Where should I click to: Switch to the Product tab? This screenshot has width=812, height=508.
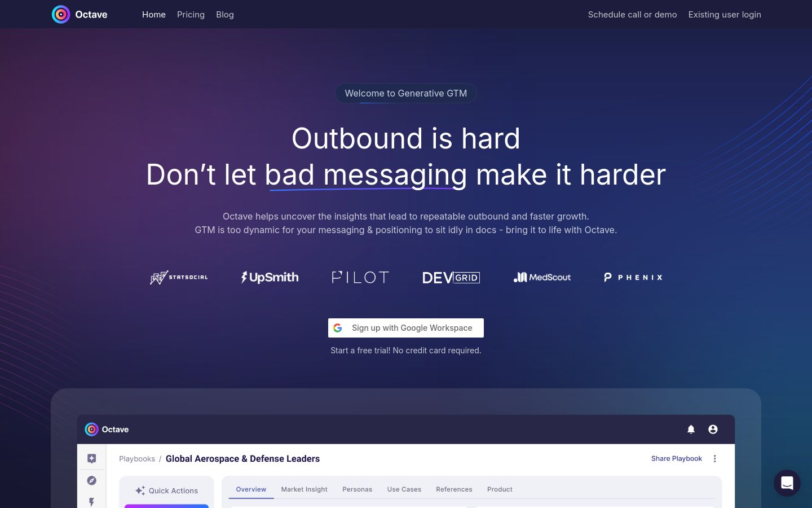point(500,489)
